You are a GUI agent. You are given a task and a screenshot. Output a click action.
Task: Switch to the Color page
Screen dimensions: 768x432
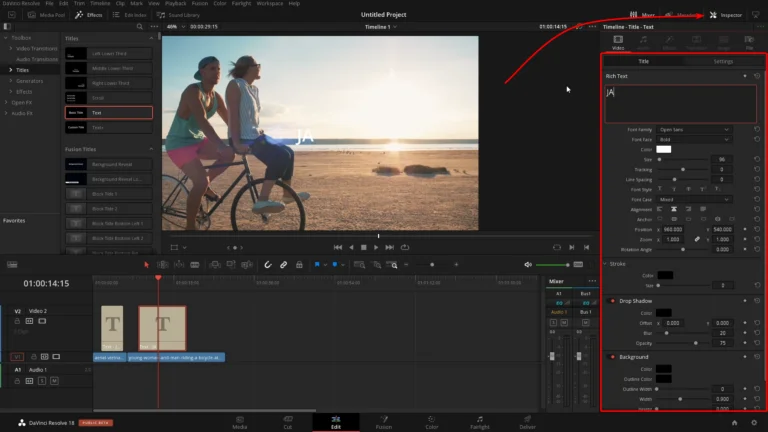432,422
